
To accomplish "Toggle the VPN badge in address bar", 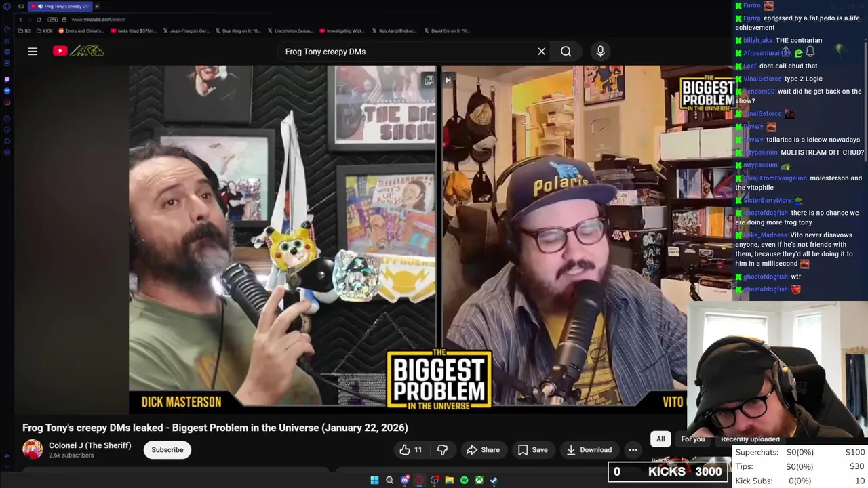I will point(54,20).
